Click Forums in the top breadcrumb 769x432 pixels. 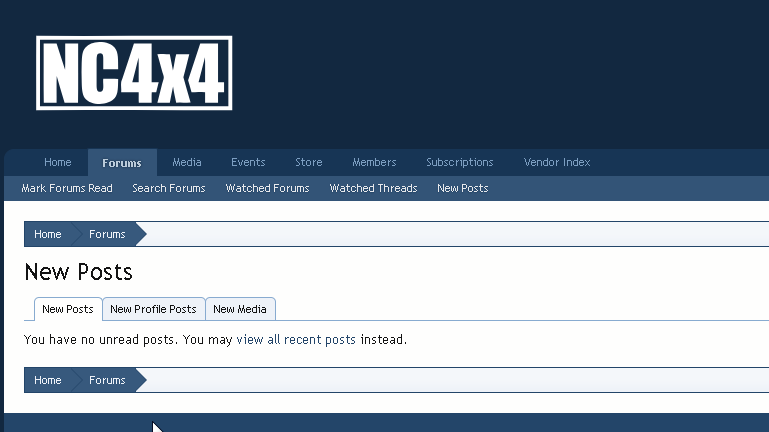point(107,234)
